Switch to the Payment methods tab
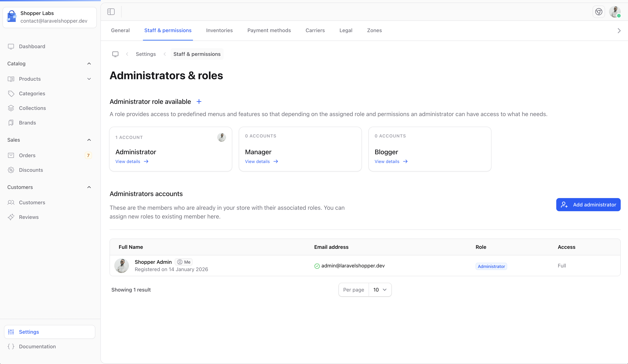Image resolution: width=628 pixels, height=364 pixels. click(269, 30)
